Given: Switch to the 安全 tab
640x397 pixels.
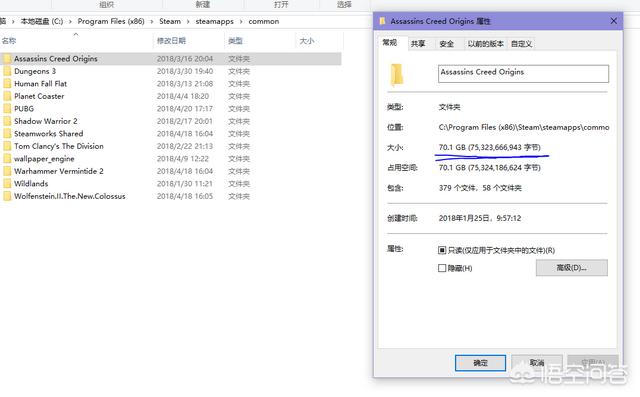Looking at the screenshot, I should pos(447,44).
